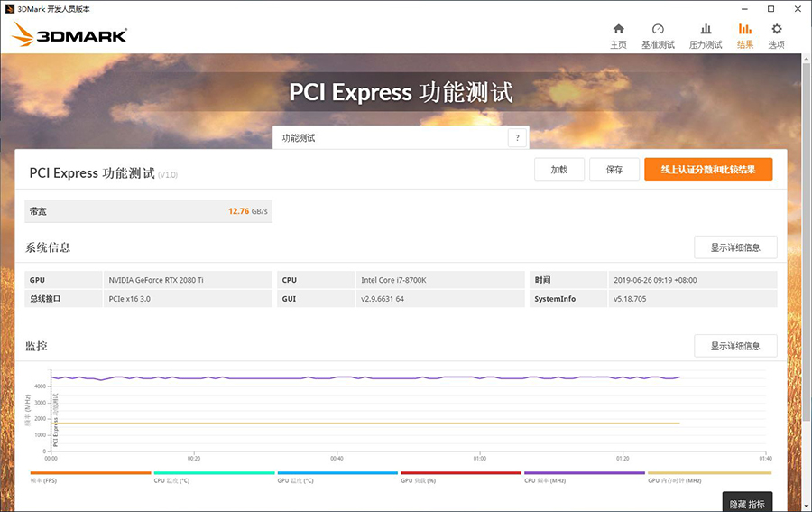The image size is (812, 512).
Task: Hide indicators with 隐藏 指标 button
Action: pos(748,503)
